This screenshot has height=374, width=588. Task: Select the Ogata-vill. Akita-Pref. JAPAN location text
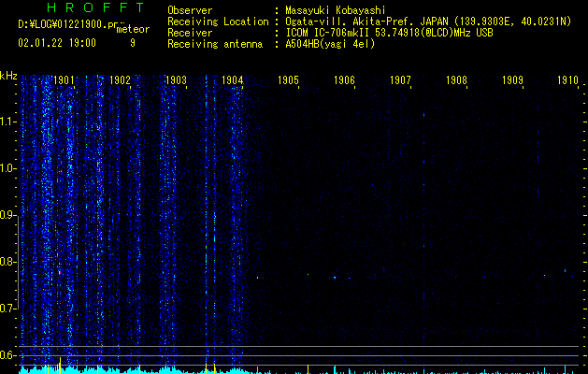pyautogui.click(x=428, y=22)
